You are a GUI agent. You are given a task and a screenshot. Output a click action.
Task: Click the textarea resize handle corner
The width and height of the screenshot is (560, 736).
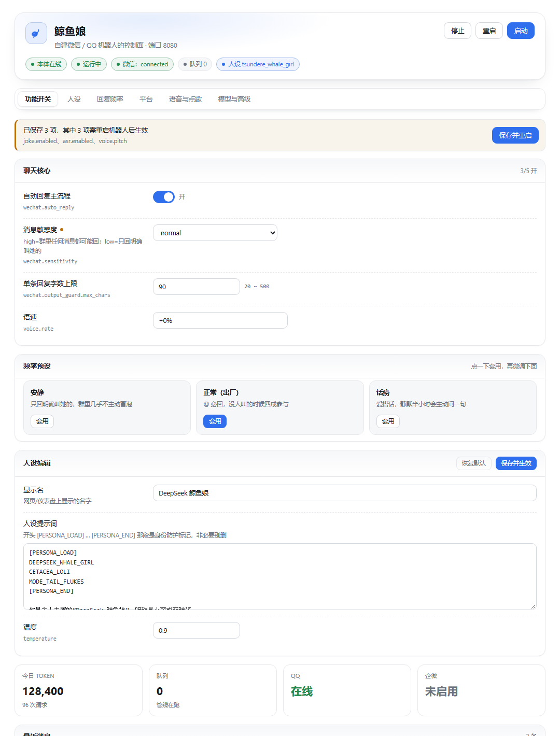click(533, 606)
